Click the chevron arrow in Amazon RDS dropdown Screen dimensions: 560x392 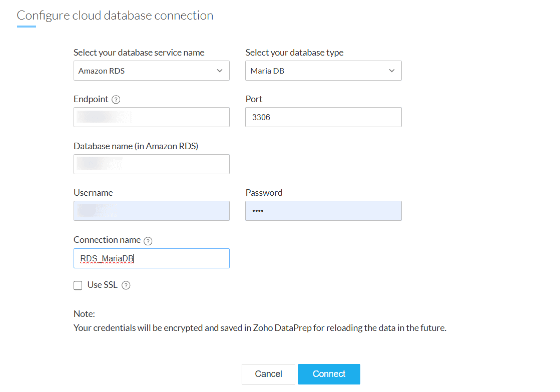point(220,71)
